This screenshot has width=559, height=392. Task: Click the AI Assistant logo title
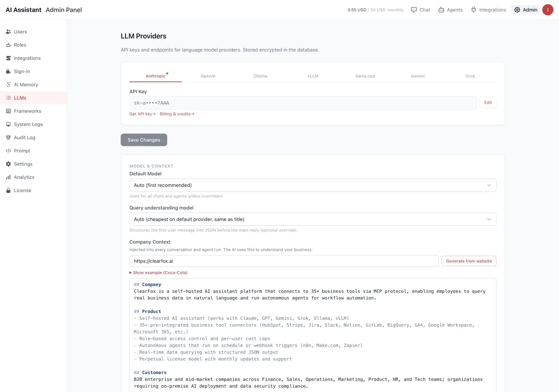(x=23, y=10)
